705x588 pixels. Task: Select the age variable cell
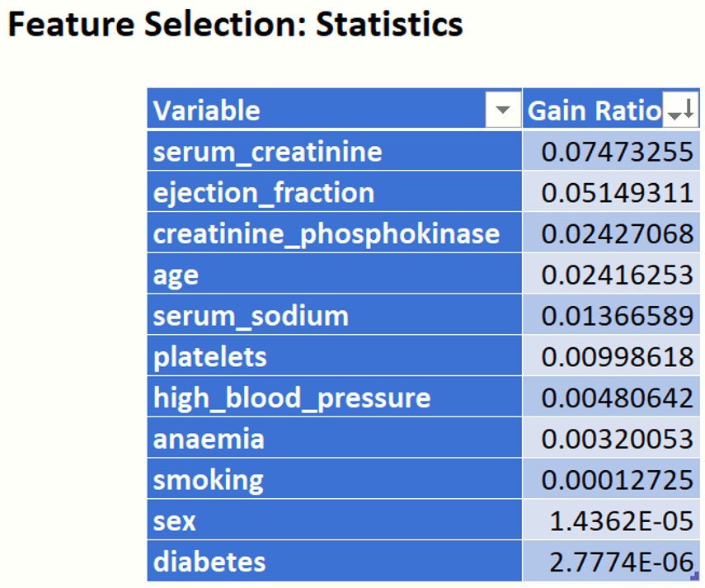(x=176, y=275)
